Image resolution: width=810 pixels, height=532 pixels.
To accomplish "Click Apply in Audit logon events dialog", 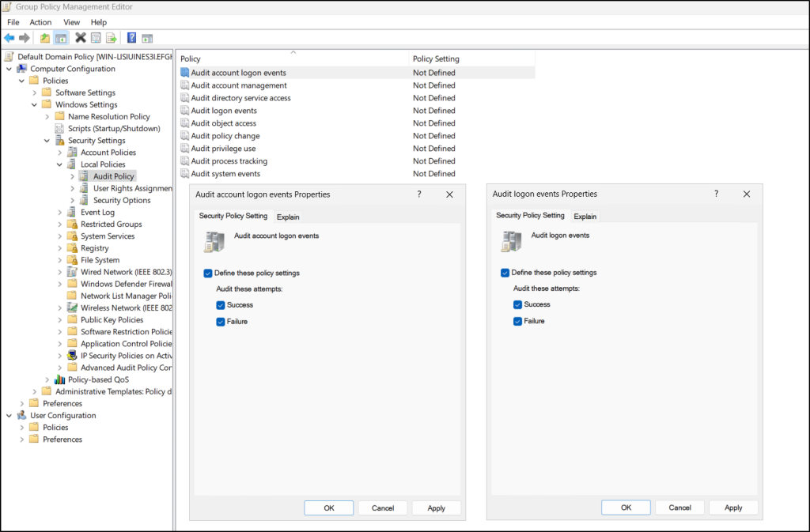I will 733,507.
